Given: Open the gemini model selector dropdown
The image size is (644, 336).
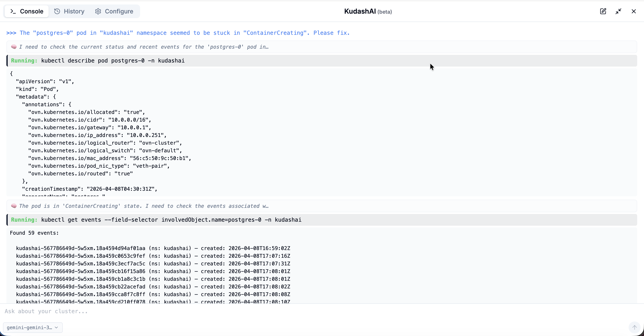Looking at the screenshot, I should coord(33,327).
